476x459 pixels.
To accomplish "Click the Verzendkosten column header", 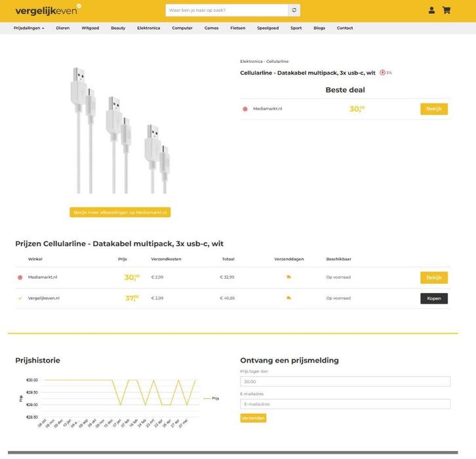I will pos(166,259).
